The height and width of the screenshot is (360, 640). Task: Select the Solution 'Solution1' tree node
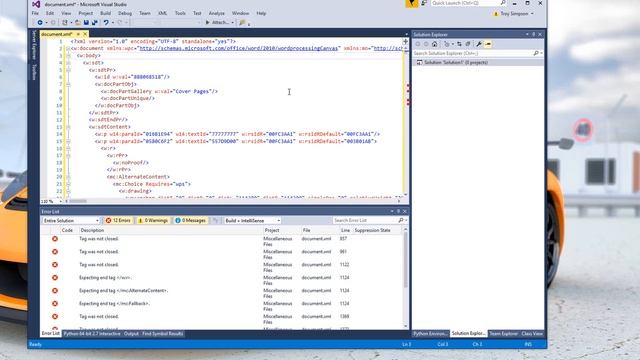(456, 62)
